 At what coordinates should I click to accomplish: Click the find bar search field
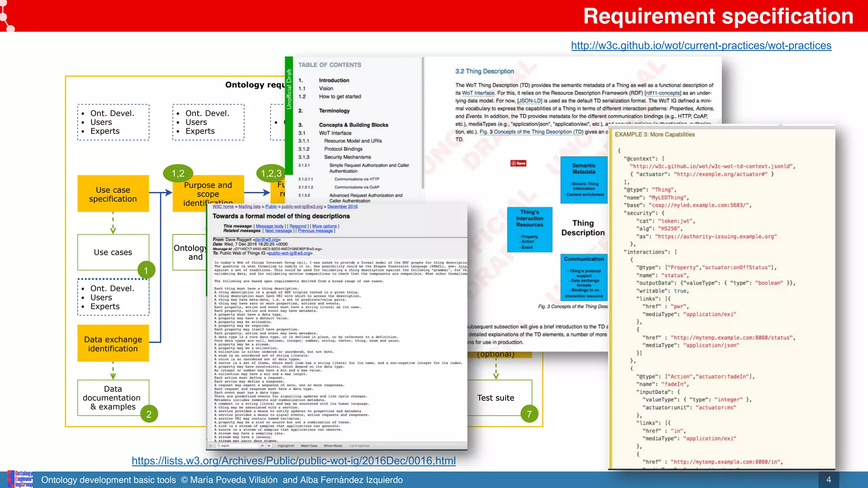coord(237,446)
